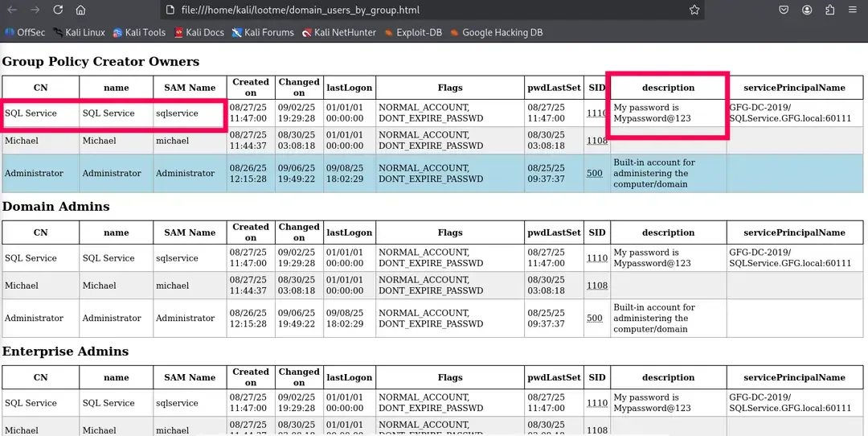
Task: Click SID 1110 in Group Policy Creator Owners
Action: (596, 113)
